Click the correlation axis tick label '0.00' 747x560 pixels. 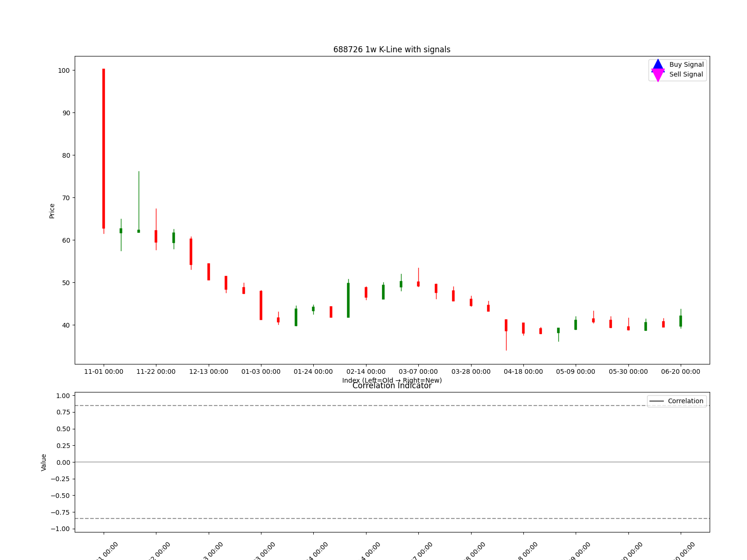(x=63, y=462)
